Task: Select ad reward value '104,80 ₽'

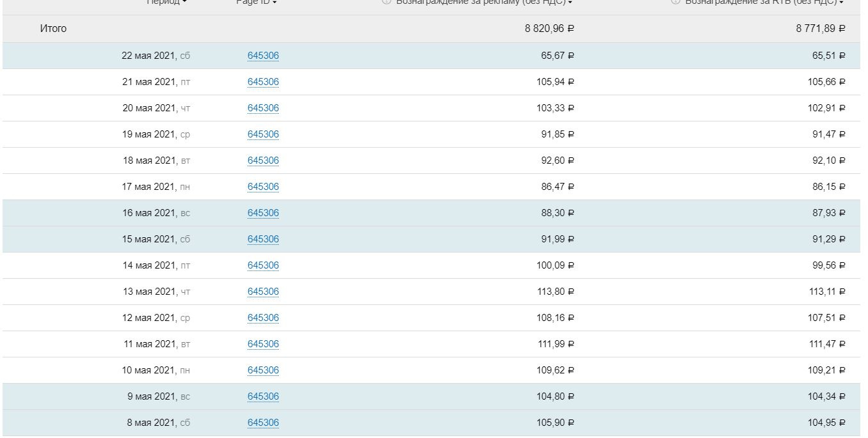Action: (x=555, y=396)
